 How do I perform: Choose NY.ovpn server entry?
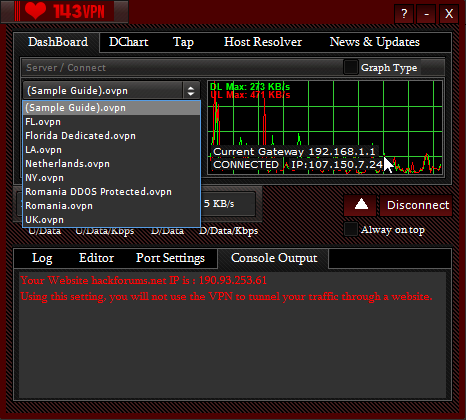[x=111, y=178]
